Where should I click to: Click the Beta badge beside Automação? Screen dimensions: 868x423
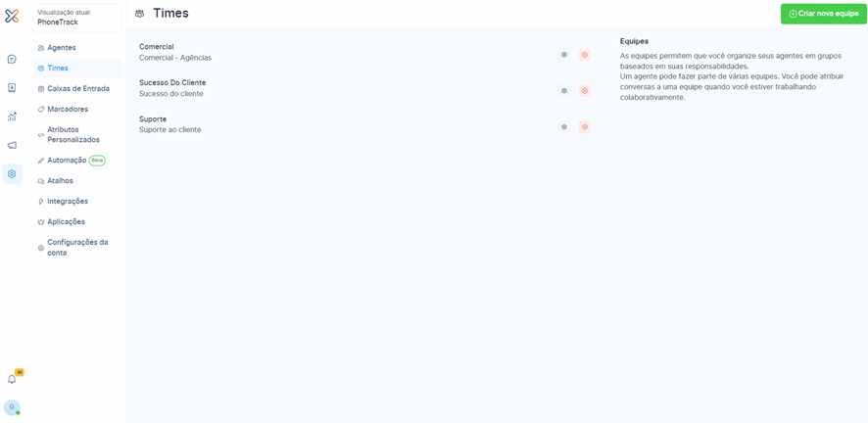coord(97,161)
